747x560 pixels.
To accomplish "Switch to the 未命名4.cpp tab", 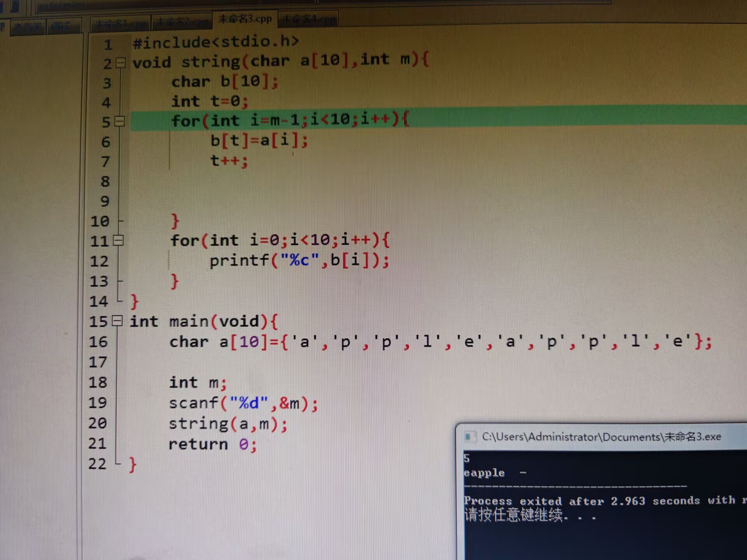I will point(308,19).
